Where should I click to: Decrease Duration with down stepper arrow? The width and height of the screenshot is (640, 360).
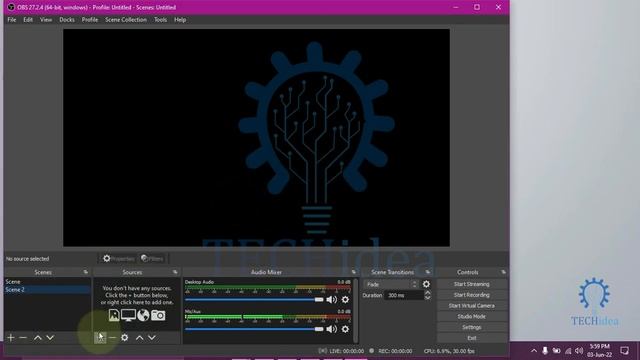pos(427,298)
